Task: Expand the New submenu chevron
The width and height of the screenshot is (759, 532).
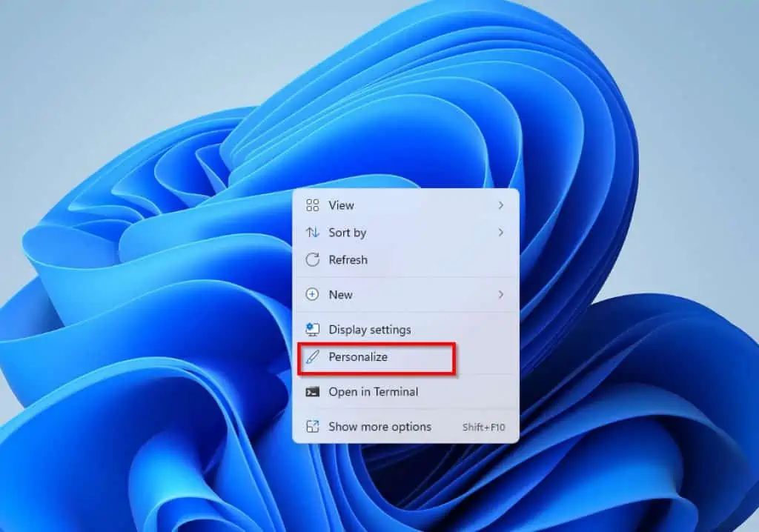Action: [x=501, y=295]
